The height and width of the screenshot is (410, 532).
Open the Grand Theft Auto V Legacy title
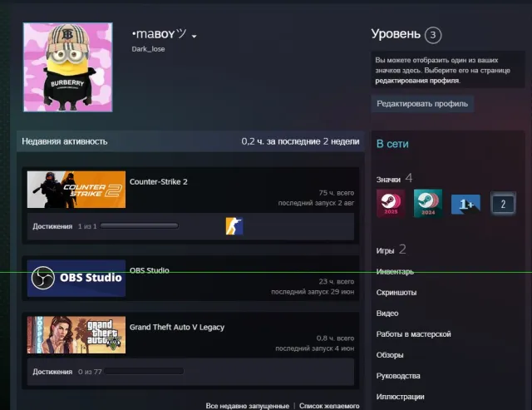pyautogui.click(x=177, y=327)
